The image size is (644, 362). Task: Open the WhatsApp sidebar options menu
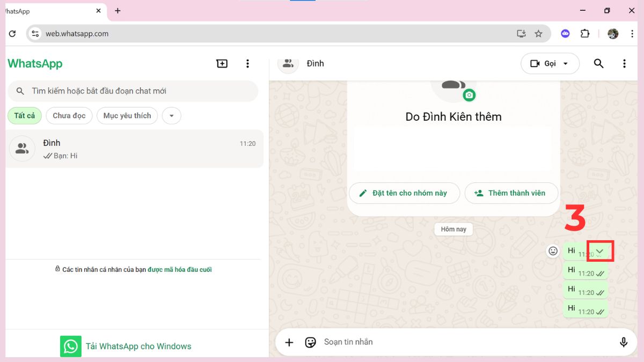pyautogui.click(x=247, y=63)
